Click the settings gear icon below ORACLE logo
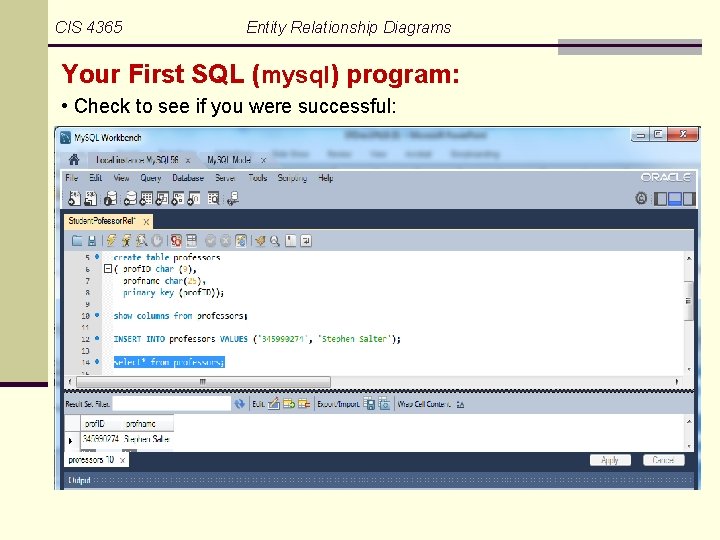720x540 pixels. pyautogui.click(x=641, y=198)
